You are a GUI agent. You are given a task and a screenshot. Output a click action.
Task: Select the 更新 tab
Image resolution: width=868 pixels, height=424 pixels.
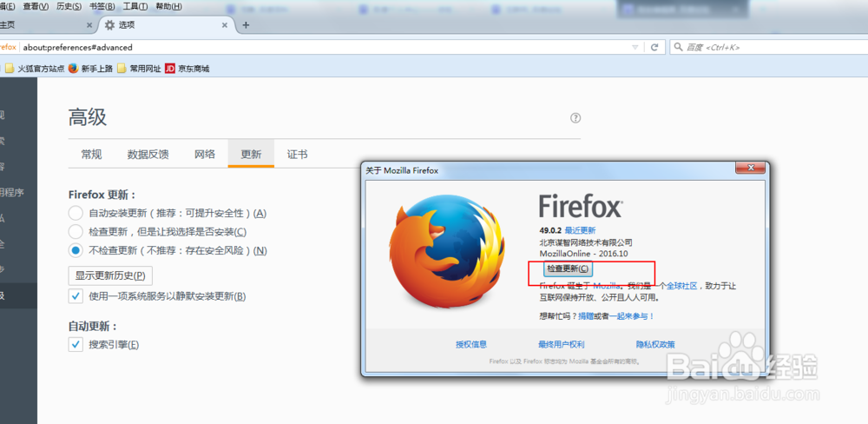pyautogui.click(x=251, y=155)
